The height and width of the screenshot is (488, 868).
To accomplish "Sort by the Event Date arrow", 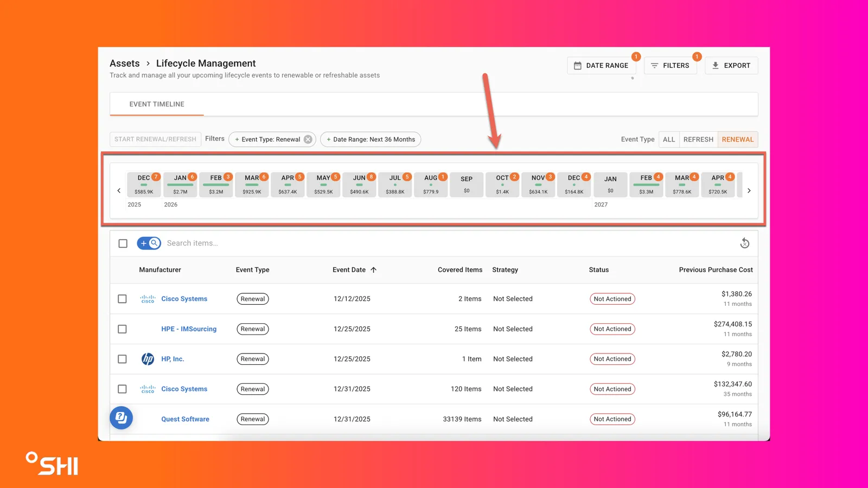I will 373,269.
